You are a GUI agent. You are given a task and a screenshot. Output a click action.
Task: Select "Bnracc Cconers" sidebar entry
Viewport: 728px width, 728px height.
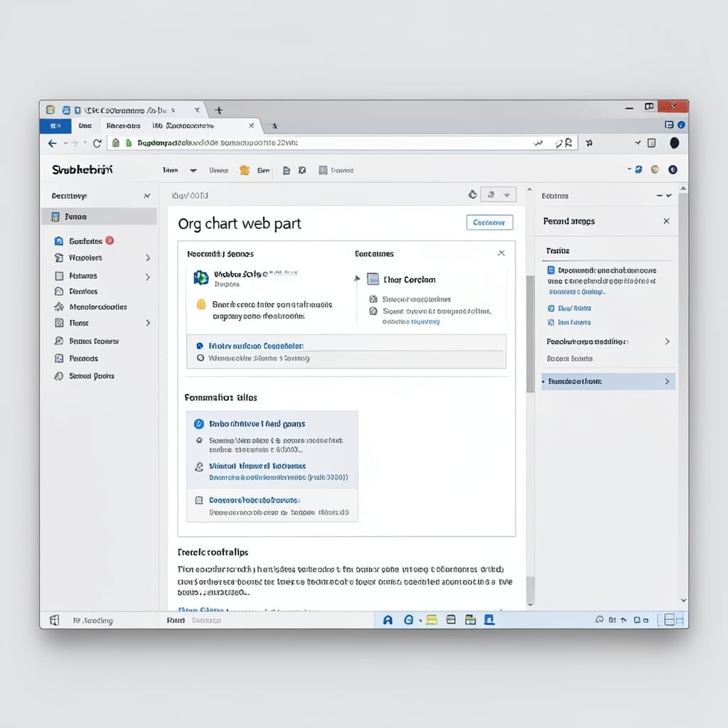click(94, 341)
